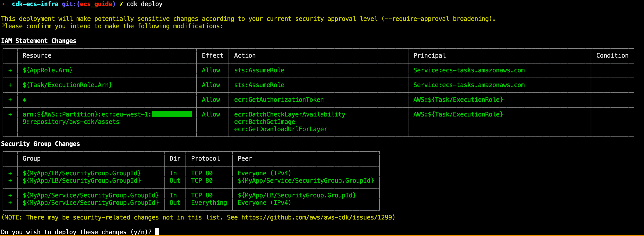
Task: Click the yellow git dirty ✗ marker
Action: pyautogui.click(x=121, y=4)
